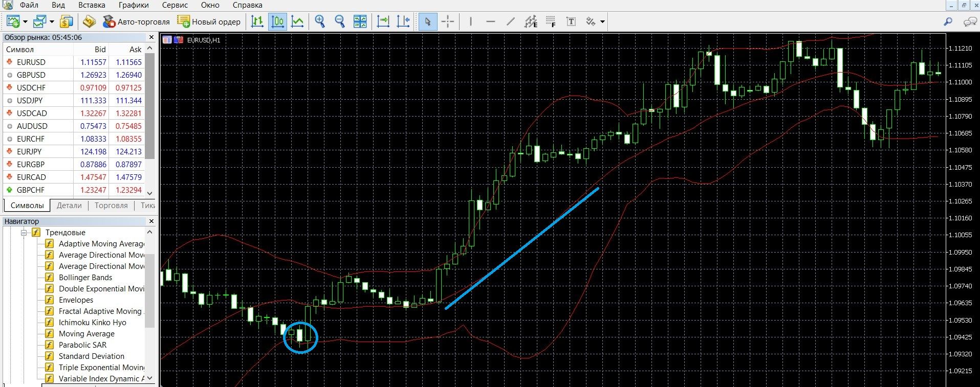Open the new chart icon
Image resolution: width=980 pixels, height=387 pixels.
(x=13, y=21)
